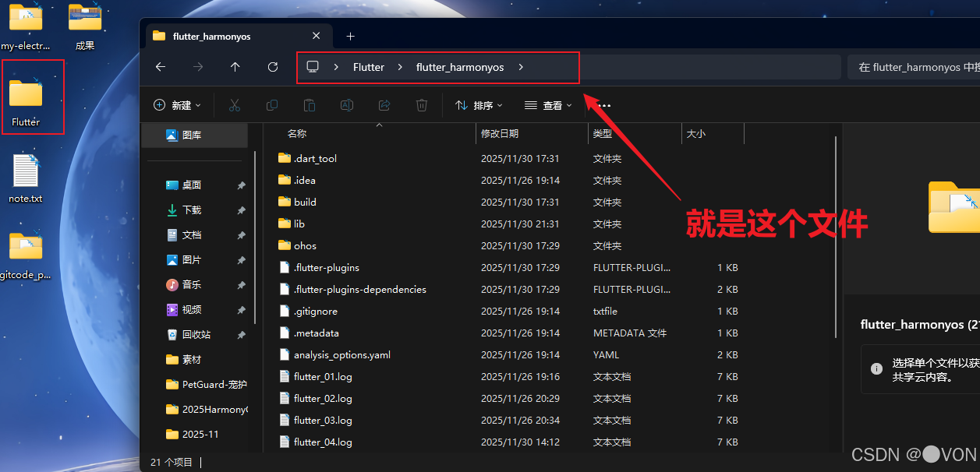Go back in File Explorer navigation

[161, 67]
